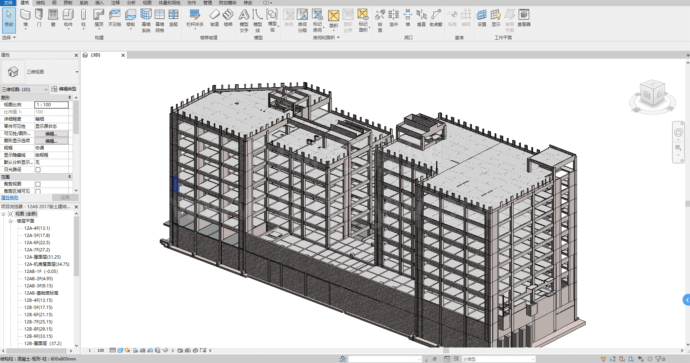Viewport: 690px width, 363px height.
Task: Expand the view type selector dropdown arrow
Action: [77, 72]
